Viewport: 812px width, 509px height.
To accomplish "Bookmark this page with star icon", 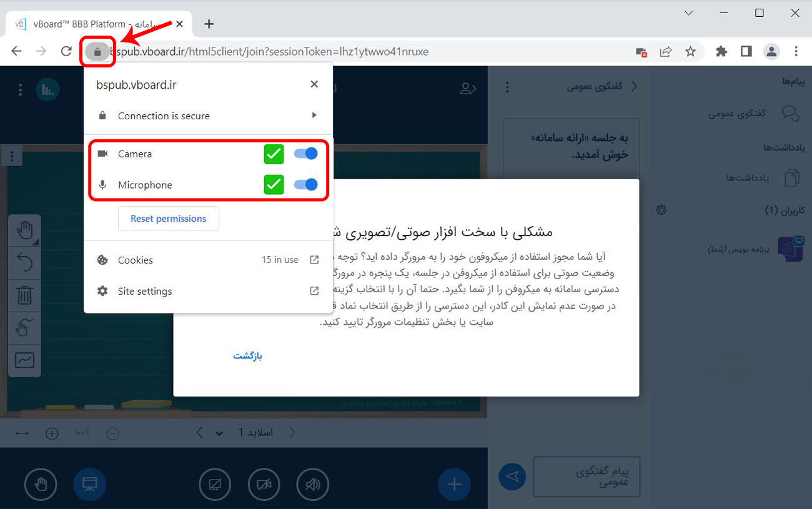I will tap(690, 52).
